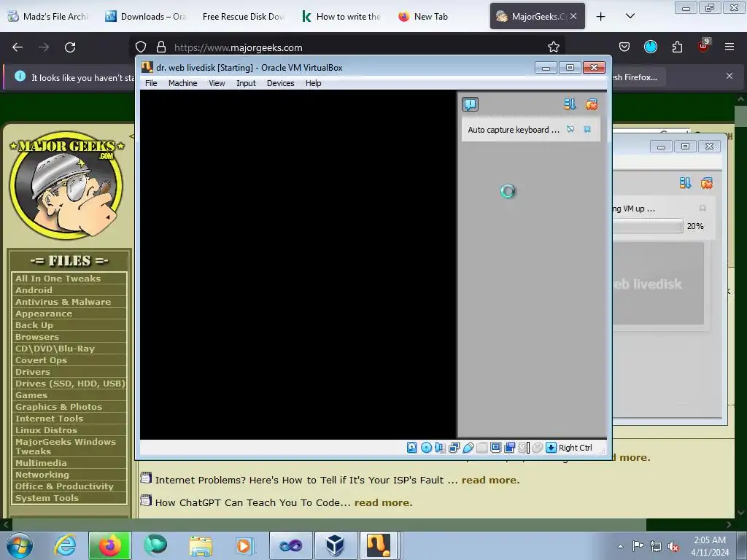Close the MajorGeeks browser tab

573,16
